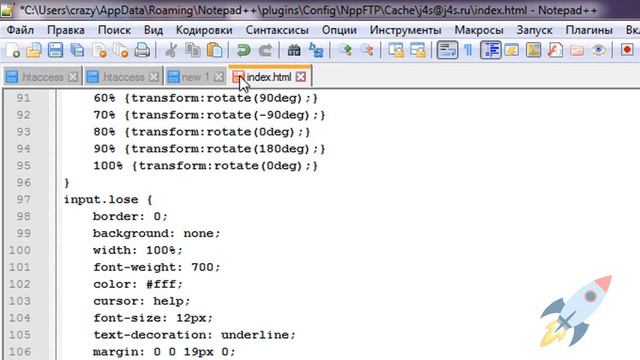Open the Поиск menu
This screenshot has height=360, width=640.
coord(114,30)
